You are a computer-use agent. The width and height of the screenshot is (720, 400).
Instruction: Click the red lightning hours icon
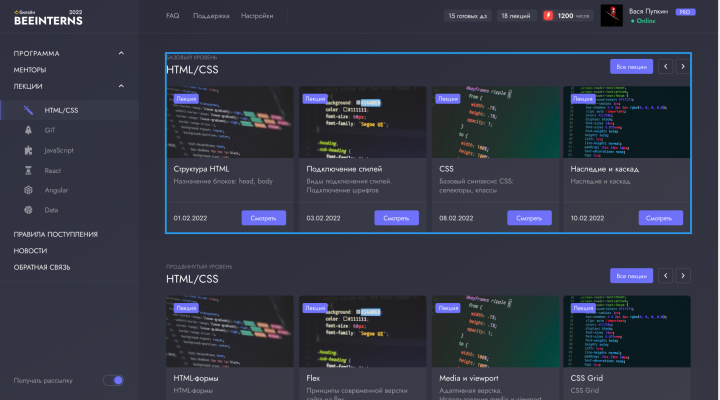click(548, 16)
